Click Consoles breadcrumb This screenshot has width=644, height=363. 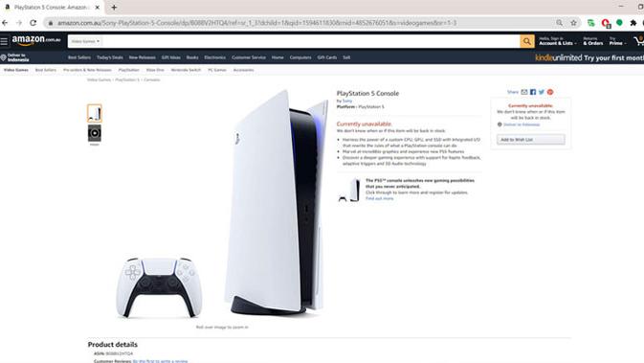click(152, 79)
